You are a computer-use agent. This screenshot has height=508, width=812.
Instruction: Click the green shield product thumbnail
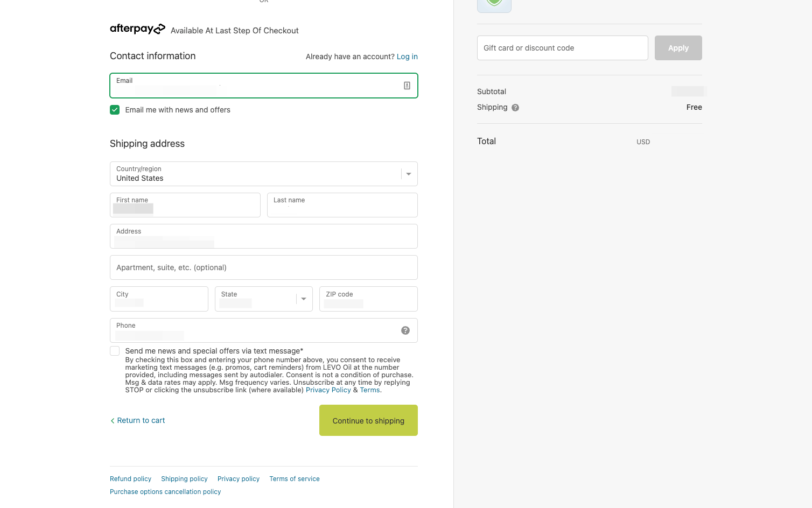coord(494,5)
